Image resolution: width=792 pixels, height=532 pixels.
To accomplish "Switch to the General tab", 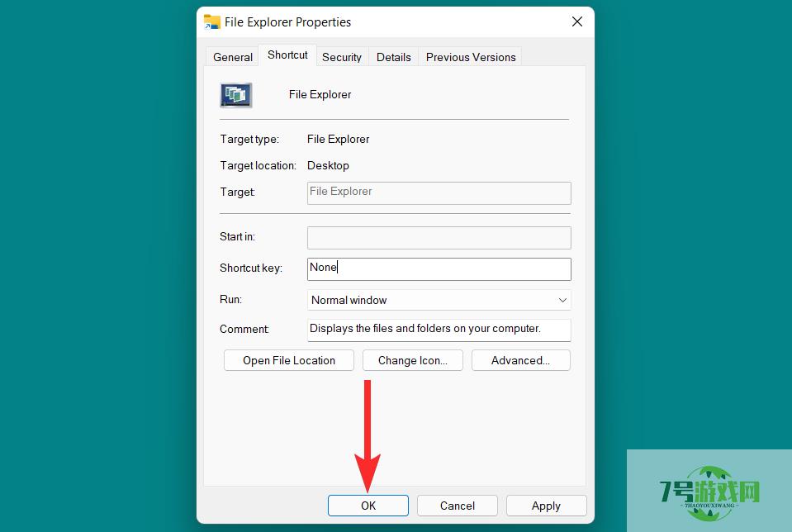I will 232,57.
